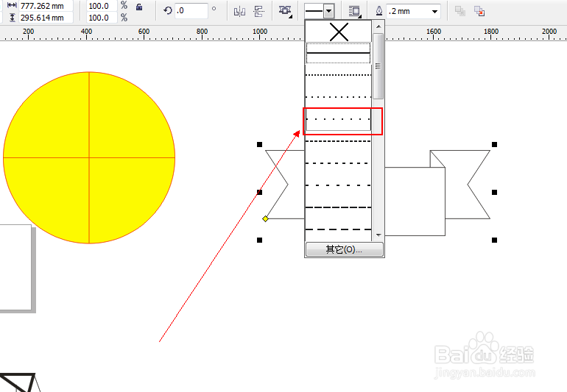
Task: Click the rotation angle icon
Action: coord(167,10)
